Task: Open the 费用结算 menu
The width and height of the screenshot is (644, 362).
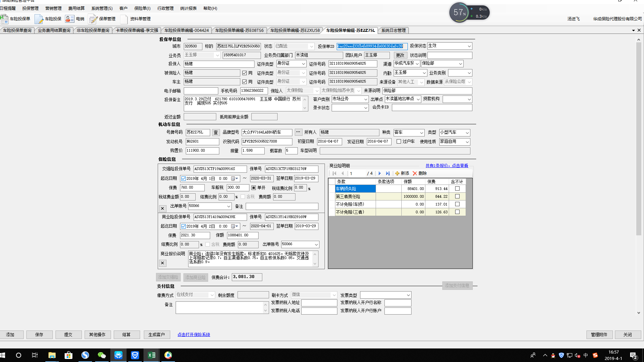Action: coord(76,8)
